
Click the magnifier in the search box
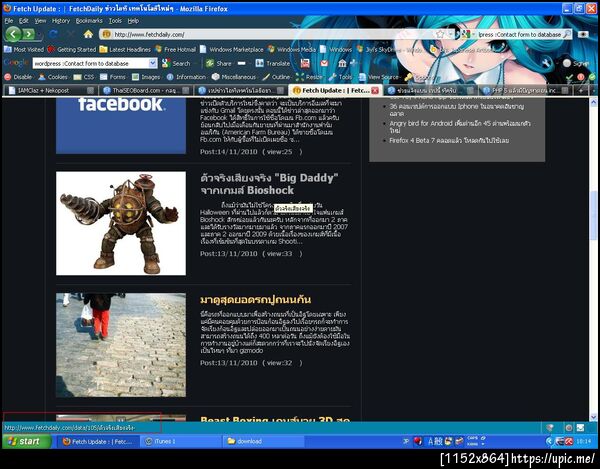point(567,34)
